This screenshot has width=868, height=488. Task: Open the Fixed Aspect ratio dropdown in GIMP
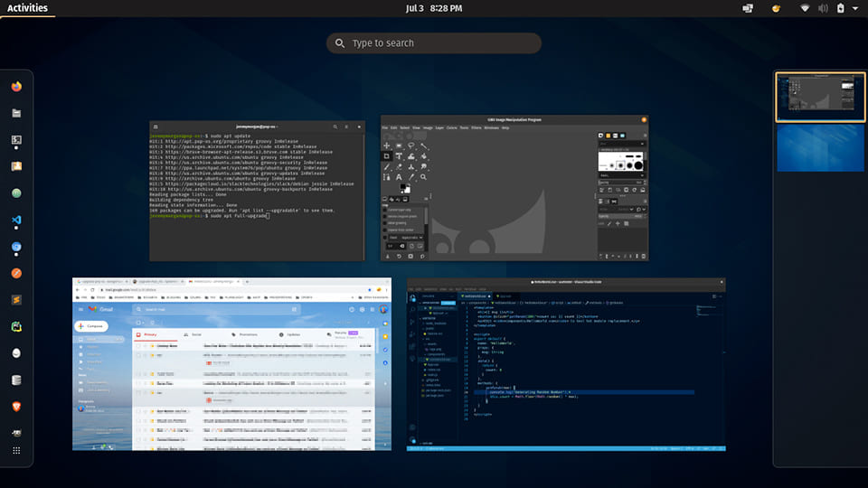pos(411,238)
